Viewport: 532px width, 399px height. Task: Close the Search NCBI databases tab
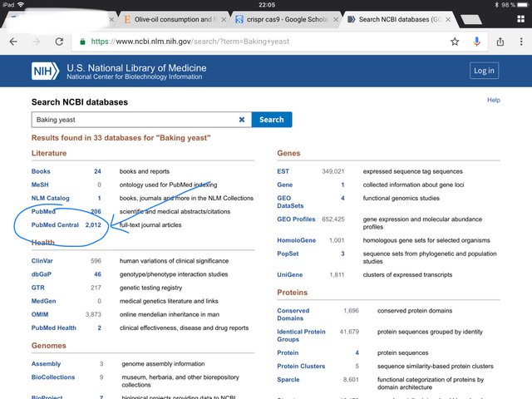click(448, 20)
